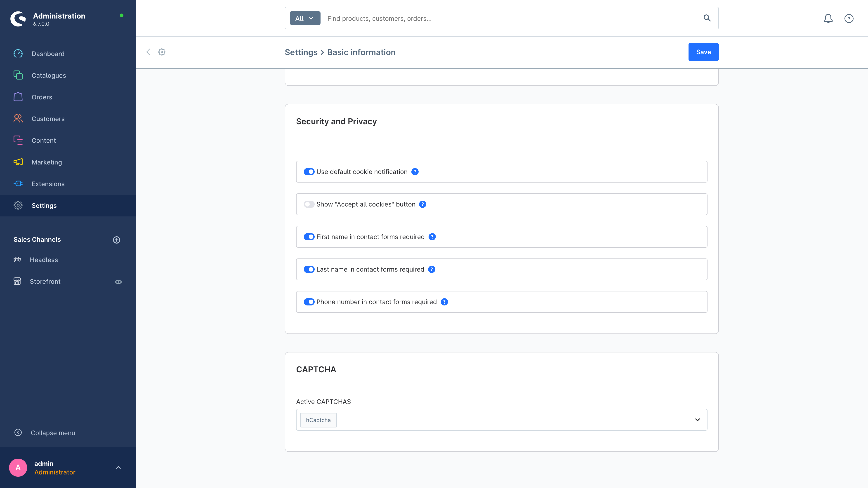Open Storefront preview eye icon
The height and width of the screenshot is (488, 868).
coord(118,282)
